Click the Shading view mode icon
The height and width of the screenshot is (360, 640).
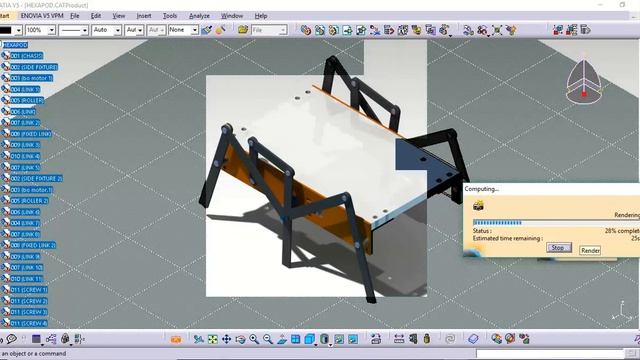tap(324, 339)
